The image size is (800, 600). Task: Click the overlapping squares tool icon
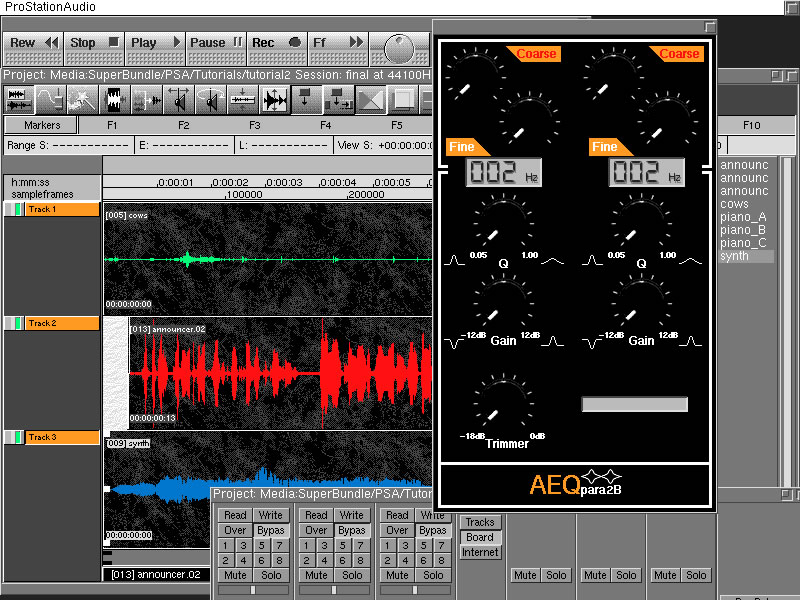403,99
